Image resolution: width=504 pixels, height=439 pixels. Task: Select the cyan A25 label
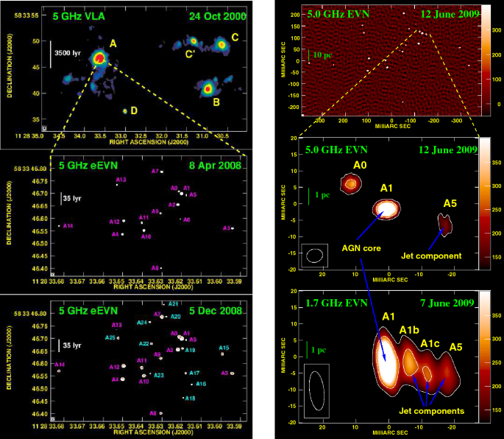[110, 337]
